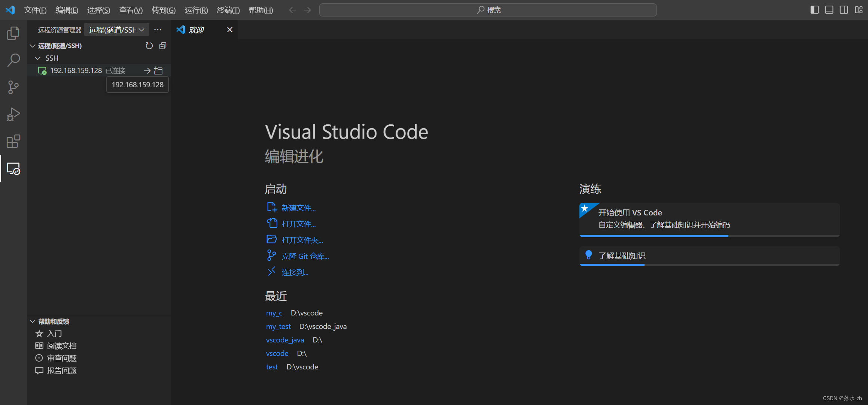868x405 pixels.
Task: Focus the 搜索 command center field
Action: click(488, 10)
